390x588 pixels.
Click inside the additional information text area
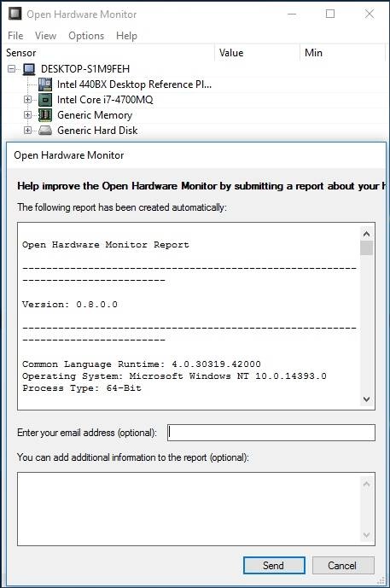(x=189, y=509)
